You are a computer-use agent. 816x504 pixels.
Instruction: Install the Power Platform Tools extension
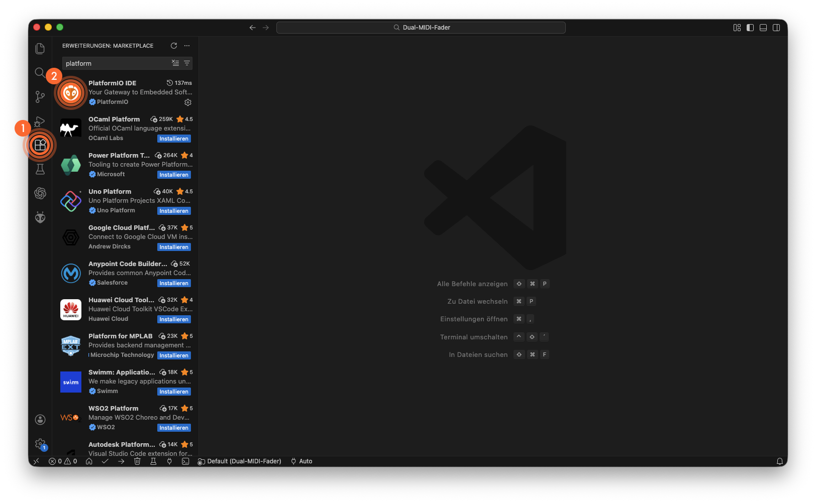coord(174,175)
